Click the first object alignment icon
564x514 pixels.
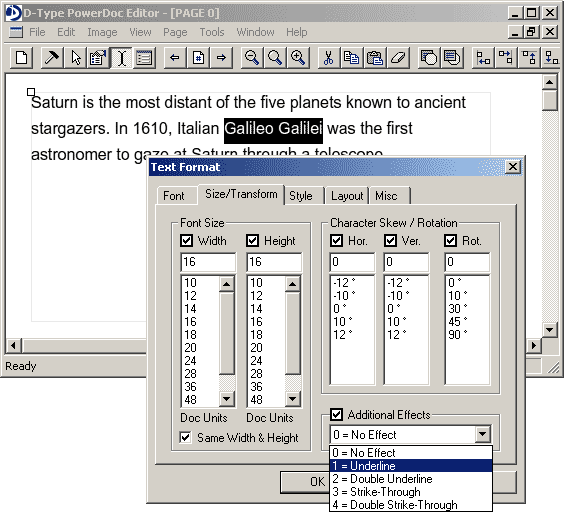coord(483,58)
